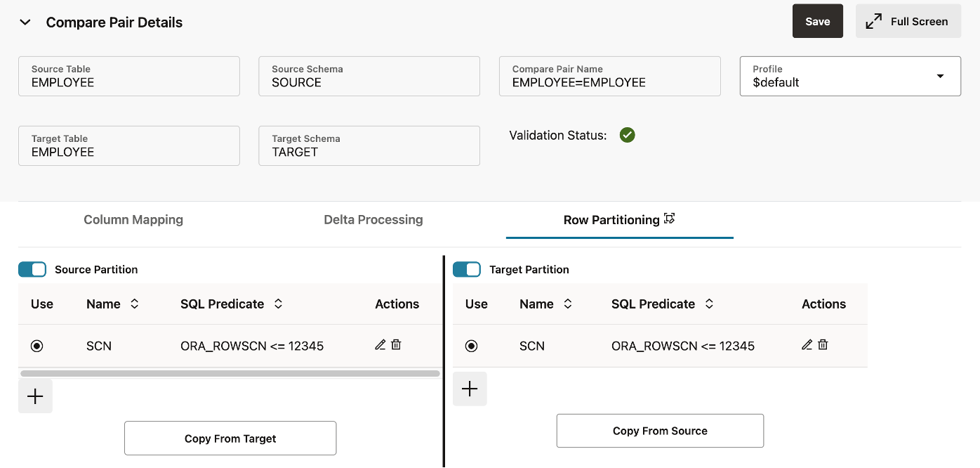This screenshot has width=980, height=468.
Task: Click the Copy From Target button
Action: (230, 438)
